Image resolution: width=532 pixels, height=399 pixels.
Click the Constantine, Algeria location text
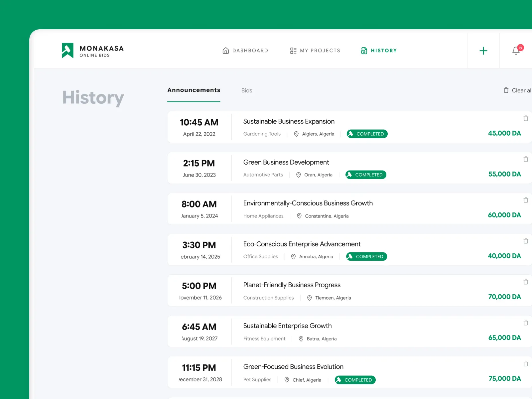(327, 216)
